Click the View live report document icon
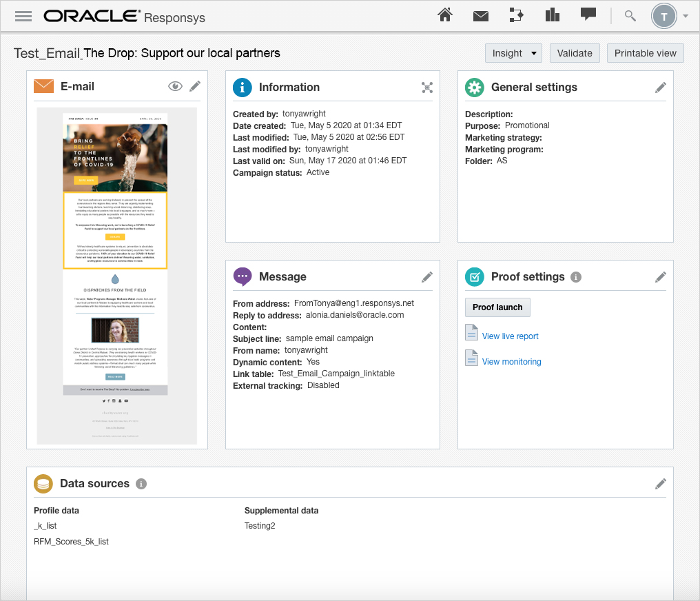This screenshot has width=700, height=601. (x=471, y=332)
